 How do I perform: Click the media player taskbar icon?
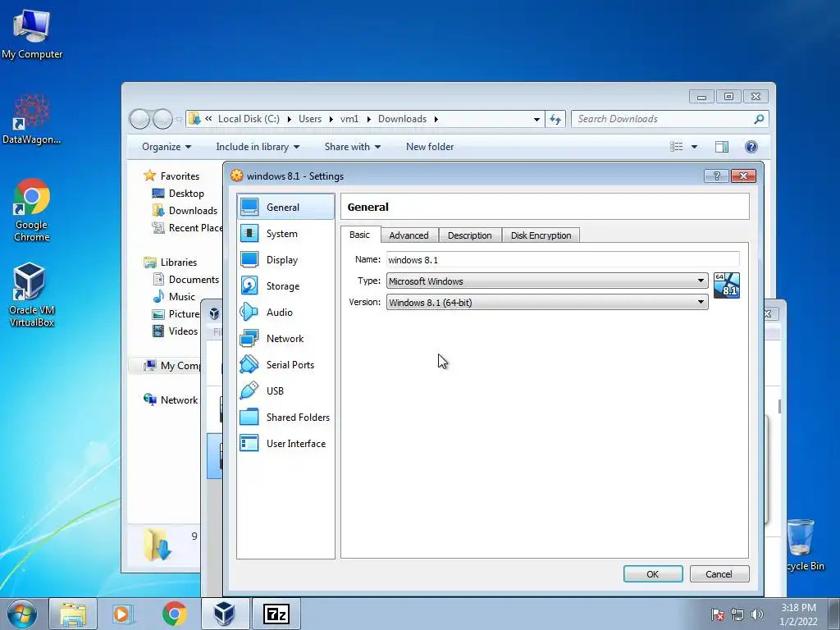click(x=122, y=614)
